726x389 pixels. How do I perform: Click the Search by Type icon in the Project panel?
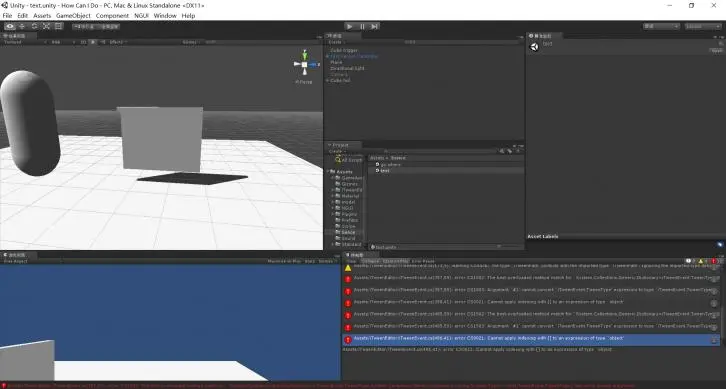(502, 151)
